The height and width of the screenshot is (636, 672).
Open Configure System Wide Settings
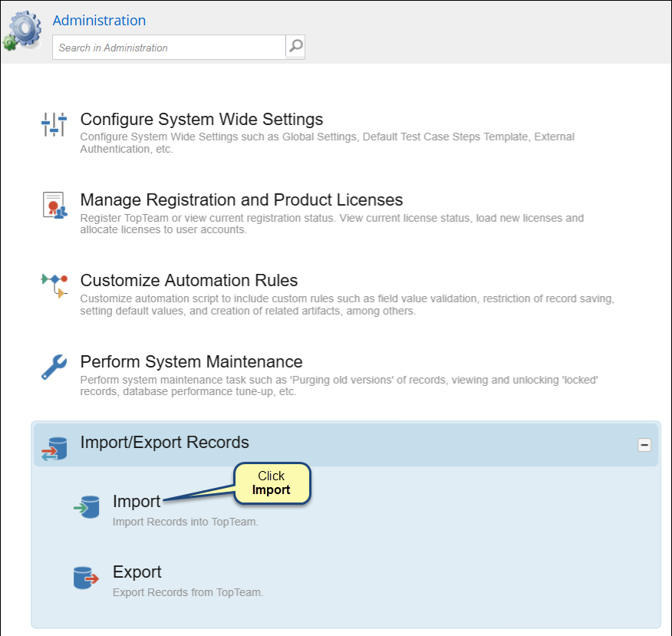point(202,119)
